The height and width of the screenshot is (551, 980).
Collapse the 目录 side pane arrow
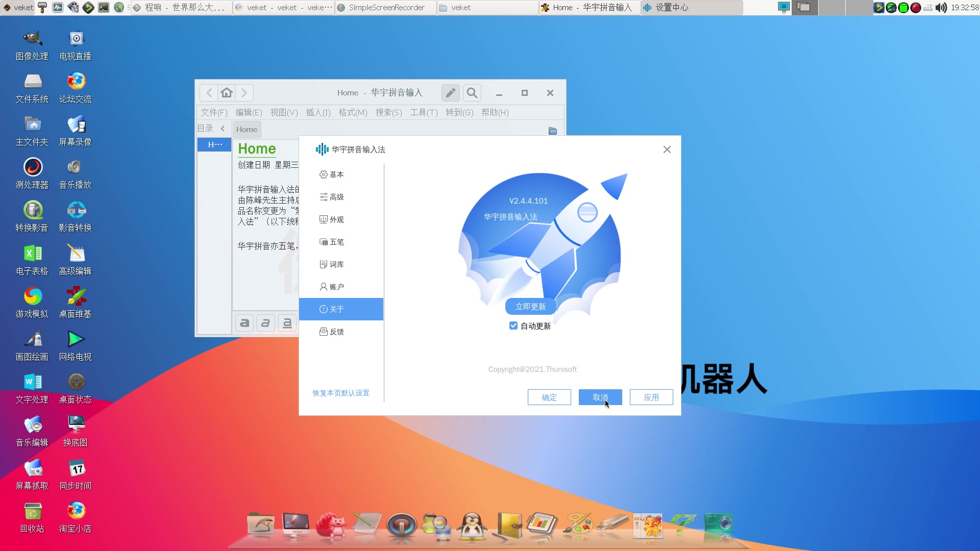pos(223,129)
